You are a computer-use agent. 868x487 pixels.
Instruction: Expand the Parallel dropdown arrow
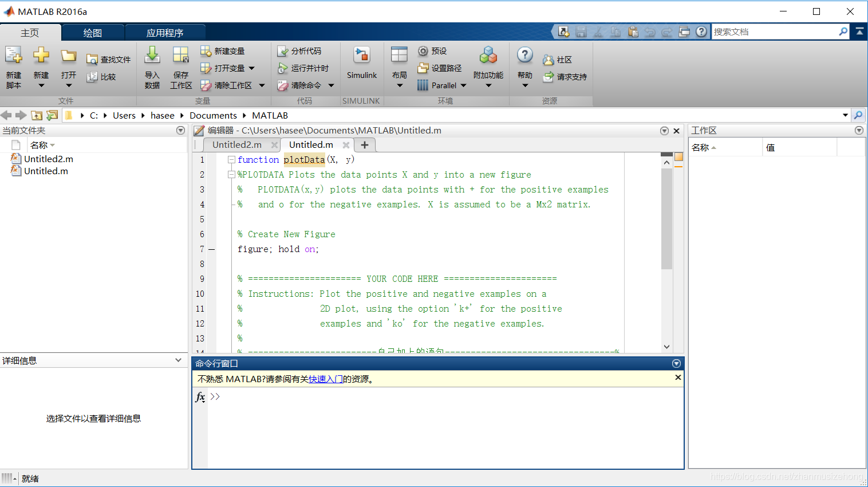pyautogui.click(x=464, y=85)
